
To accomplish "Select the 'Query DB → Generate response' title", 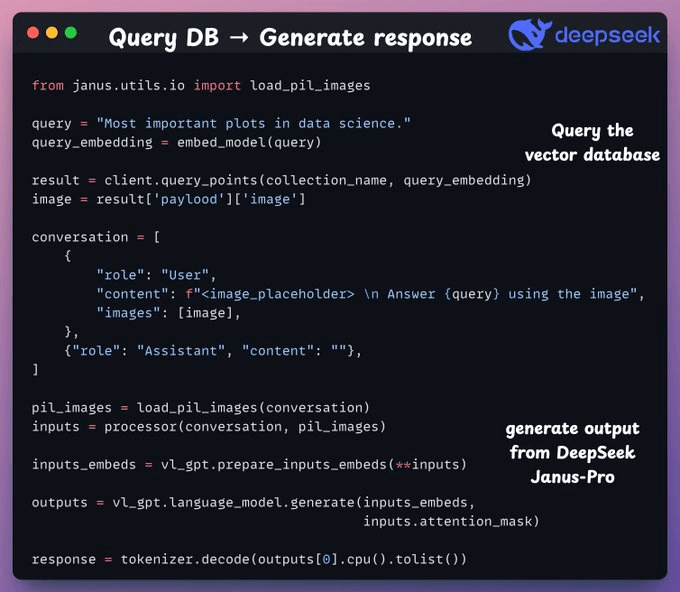I will tap(290, 38).
